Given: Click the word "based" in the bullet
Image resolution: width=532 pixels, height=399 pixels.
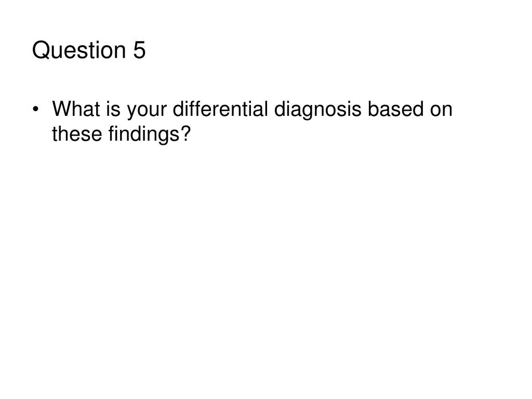Looking at the screenshot, I should coord(395,109).
